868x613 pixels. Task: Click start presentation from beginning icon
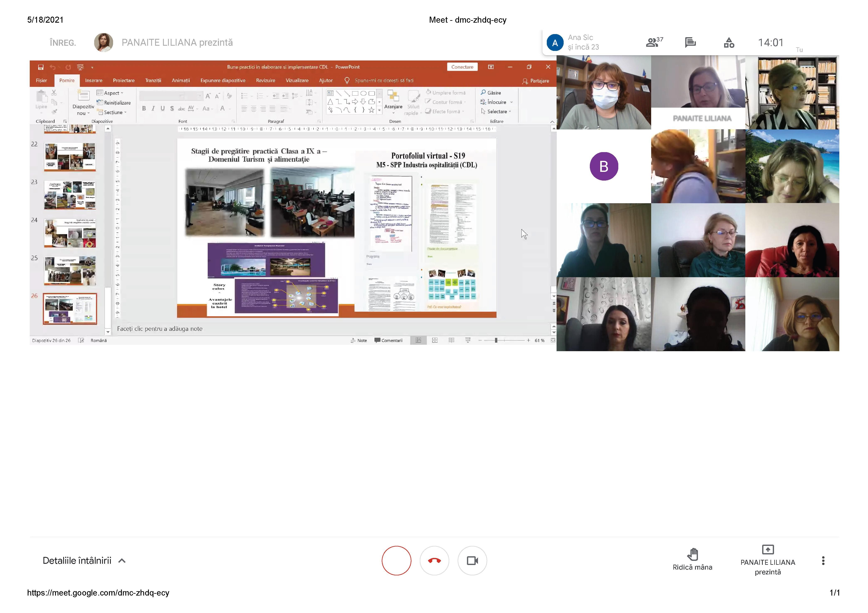[80, 67]
